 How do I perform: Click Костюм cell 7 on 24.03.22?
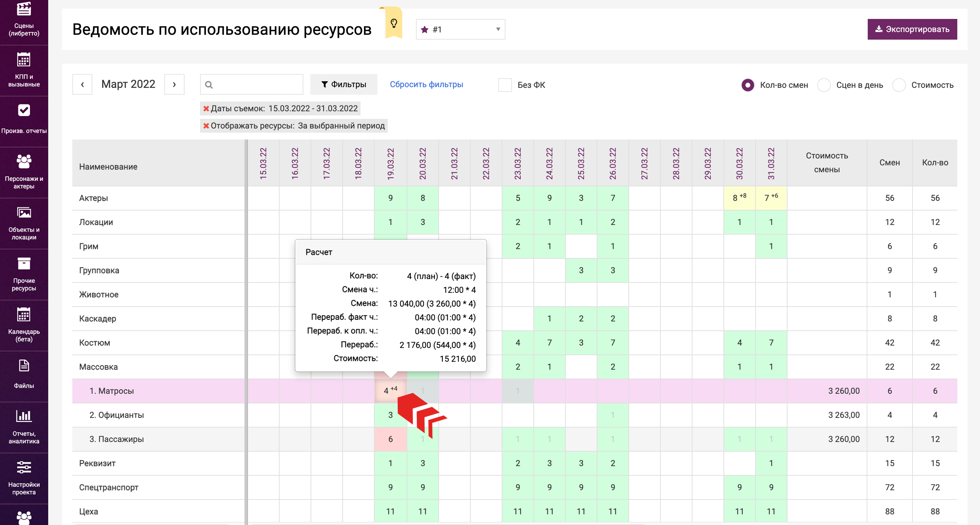click(549, 343)
